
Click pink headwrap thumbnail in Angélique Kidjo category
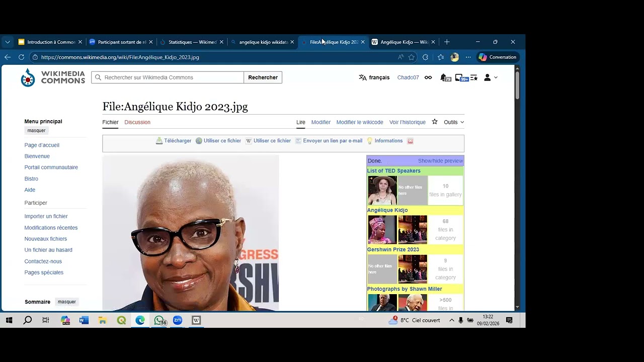pyautogui.click(x=382, y=230)
